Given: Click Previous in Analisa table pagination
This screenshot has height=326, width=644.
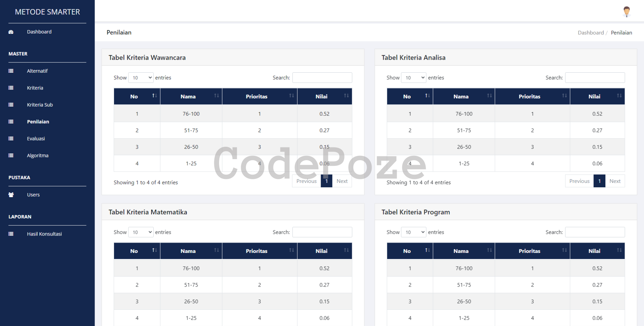Looking at the screenshot, I should [x=579, y=181].
